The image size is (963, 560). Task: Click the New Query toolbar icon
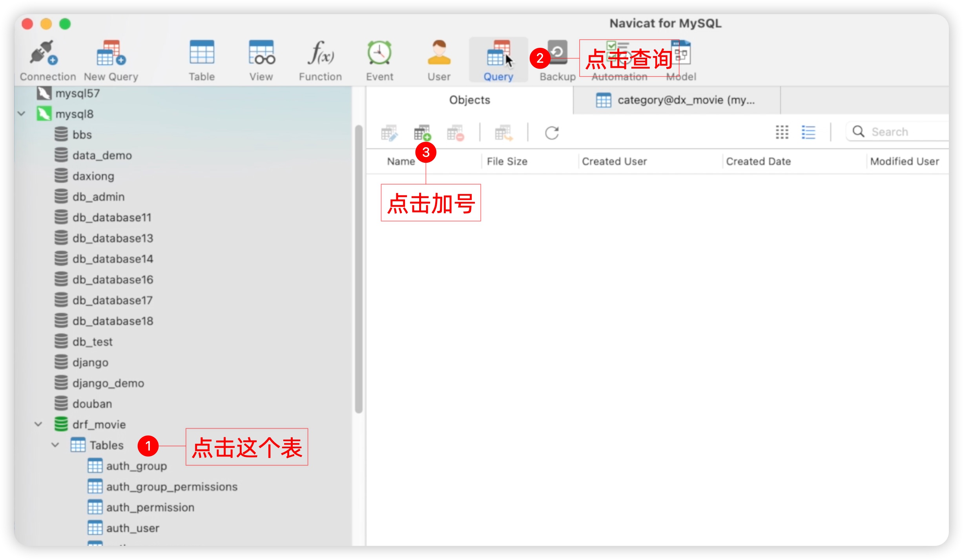pyautogui.click(x=111, y=60)
